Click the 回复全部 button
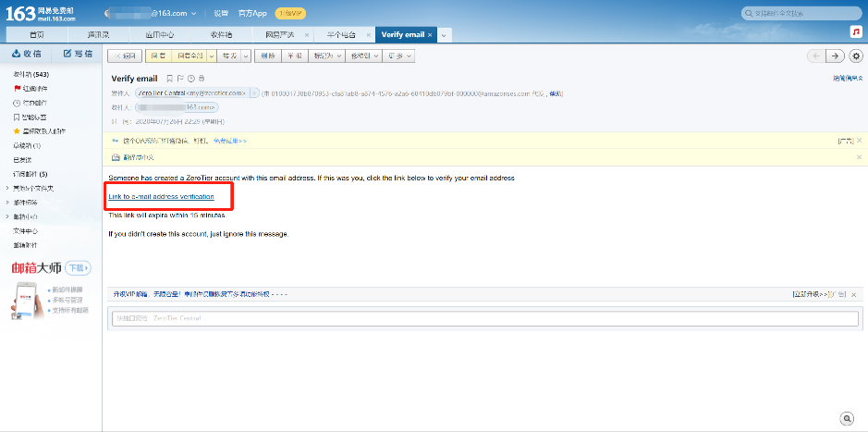Image resolution: width=868 pixels, height=432 pixels. pyautogui.click(x=189, y=56)
